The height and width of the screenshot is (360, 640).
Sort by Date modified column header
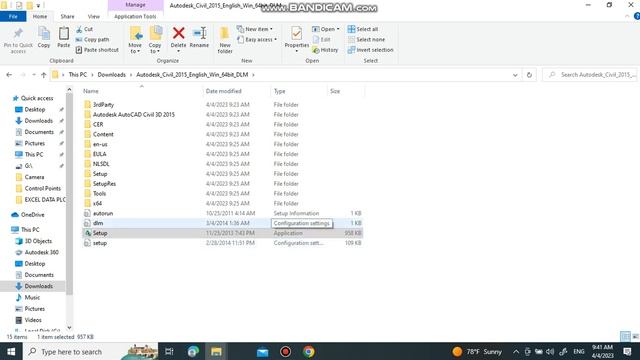point(224,91)
